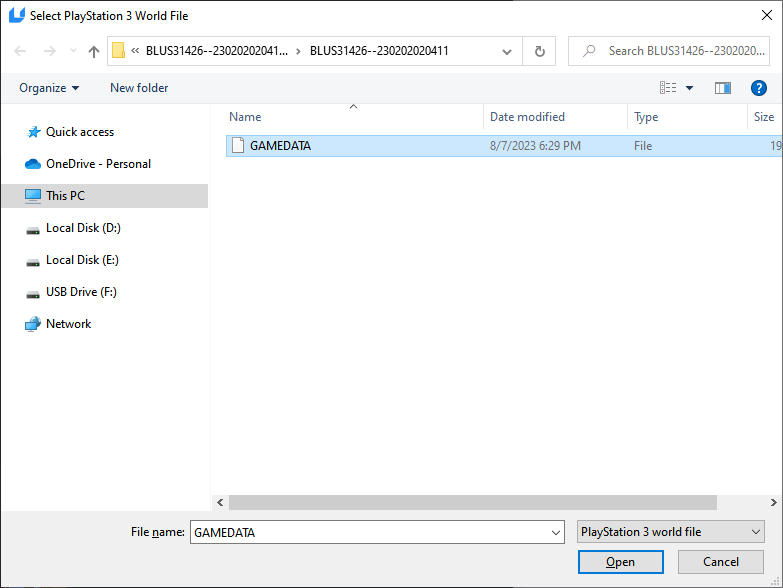The height and width of the screenshot is (588, 783).
Task: Focus the Search BLUS31426 box
Action: click(x=669, y=51)
